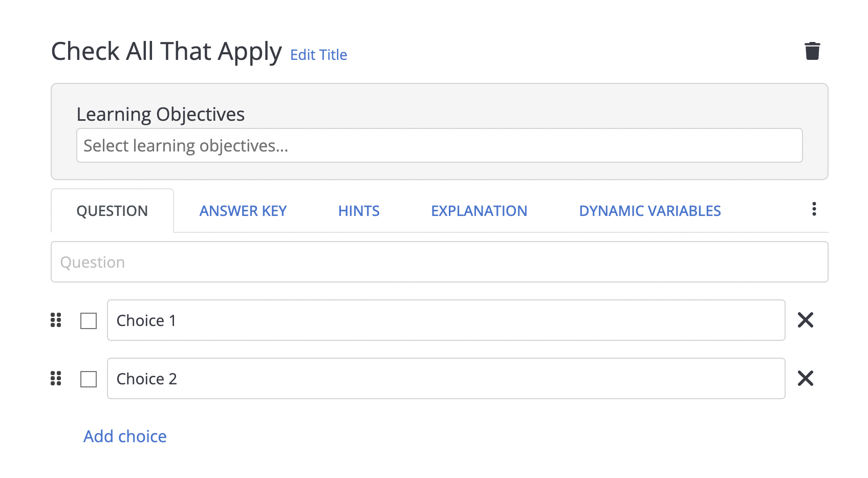Click the Edit Title link

(318, 55)
